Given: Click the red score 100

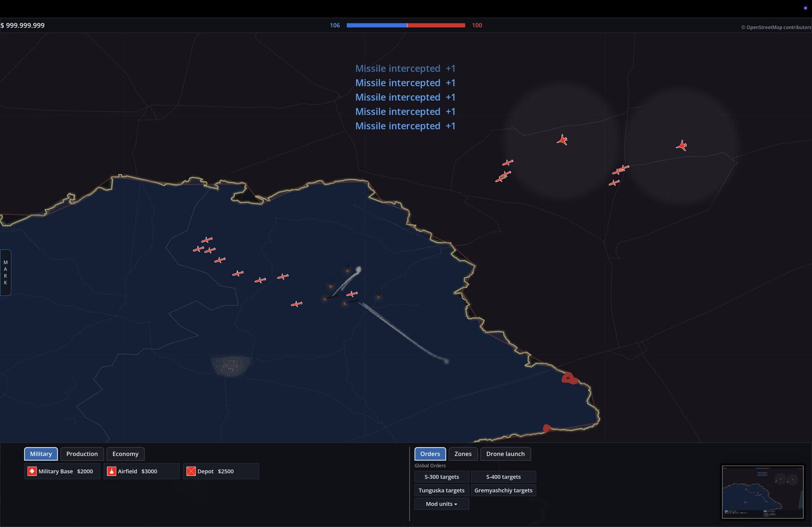Looking at the screenshot, I should click(477, 25).
